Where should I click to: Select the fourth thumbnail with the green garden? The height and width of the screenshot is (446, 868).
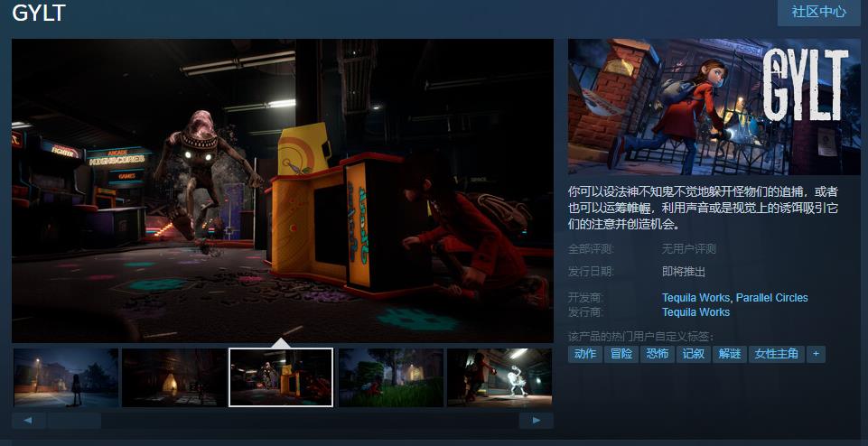390,377
